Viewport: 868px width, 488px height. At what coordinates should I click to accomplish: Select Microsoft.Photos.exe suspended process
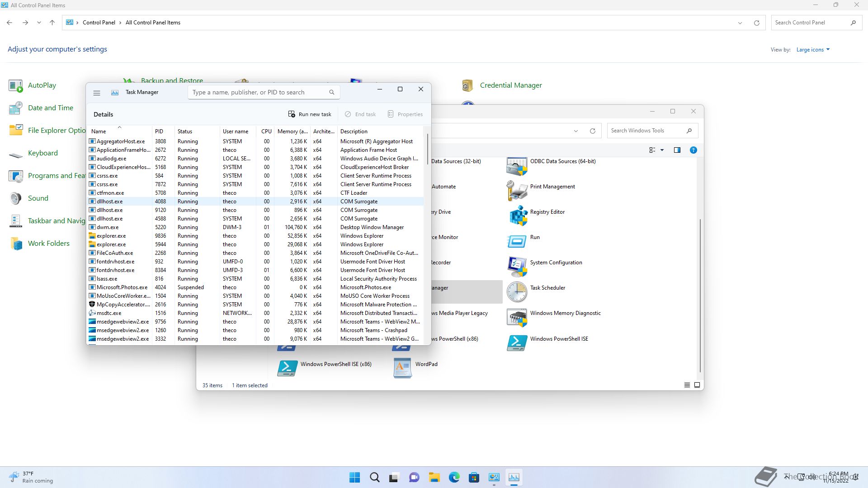coord(256,287)
